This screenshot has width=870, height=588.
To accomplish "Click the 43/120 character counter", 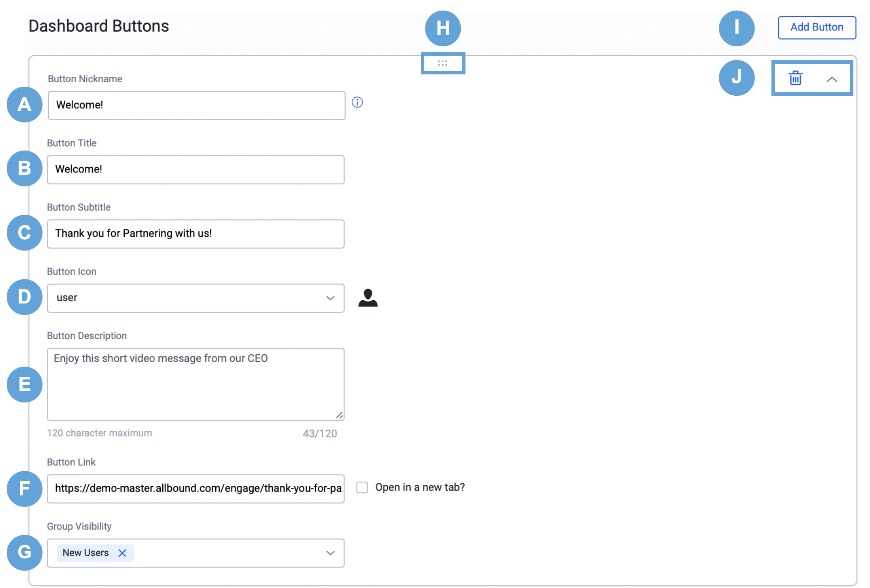I will point(320,433).
